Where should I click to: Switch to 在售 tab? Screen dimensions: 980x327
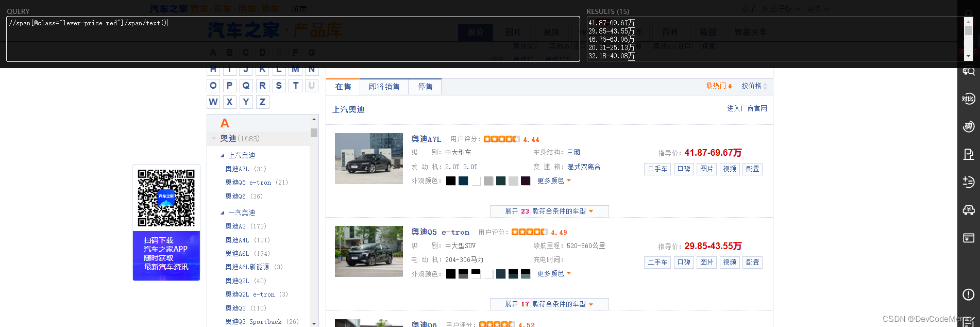(343, 87)
